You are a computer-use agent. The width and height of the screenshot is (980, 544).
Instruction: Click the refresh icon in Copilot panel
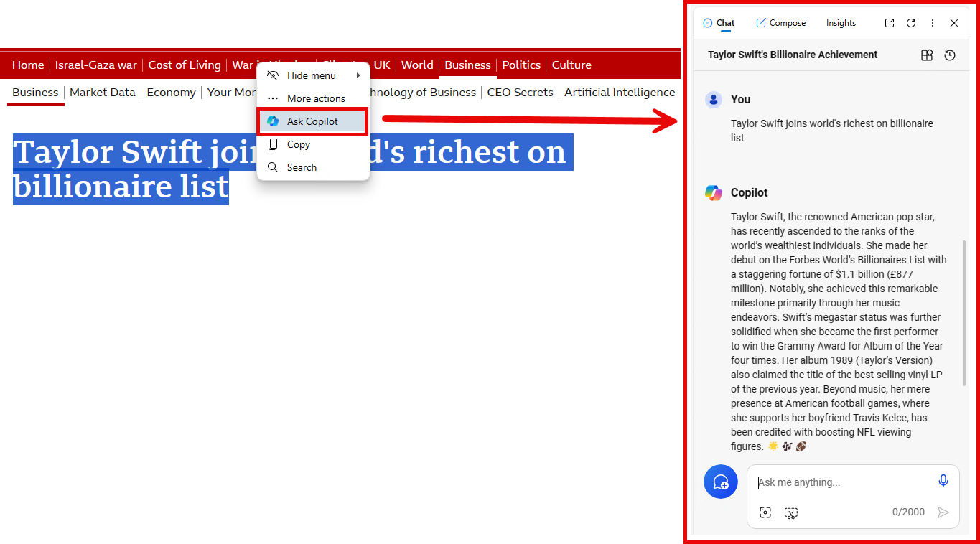coord(911,23)
